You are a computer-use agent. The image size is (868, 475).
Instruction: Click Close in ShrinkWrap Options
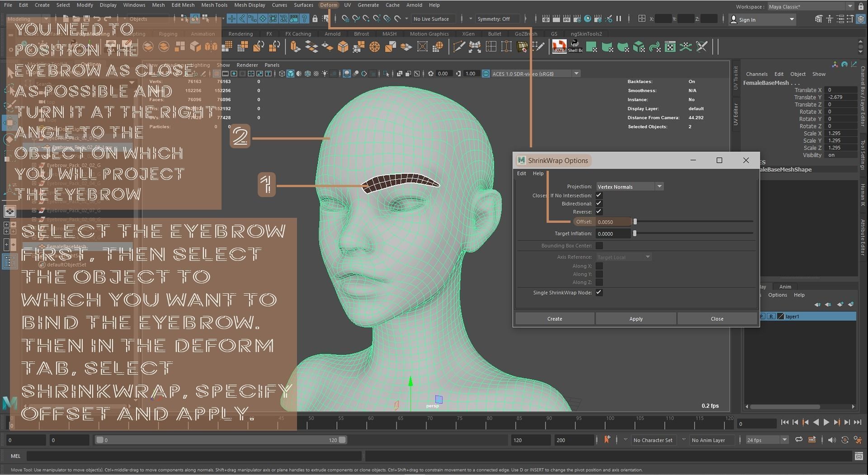click(717, 319)
